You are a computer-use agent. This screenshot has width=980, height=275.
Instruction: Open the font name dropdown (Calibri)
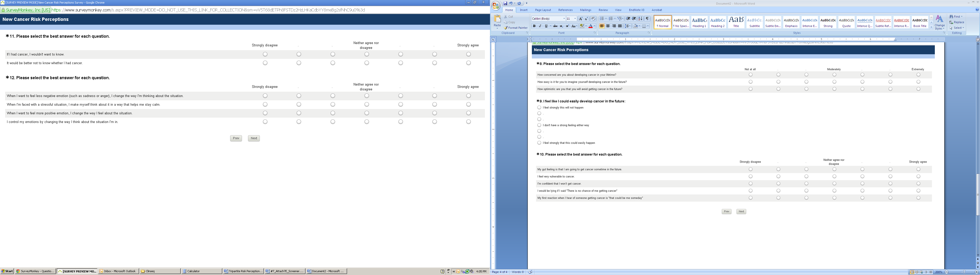point(564,19)
